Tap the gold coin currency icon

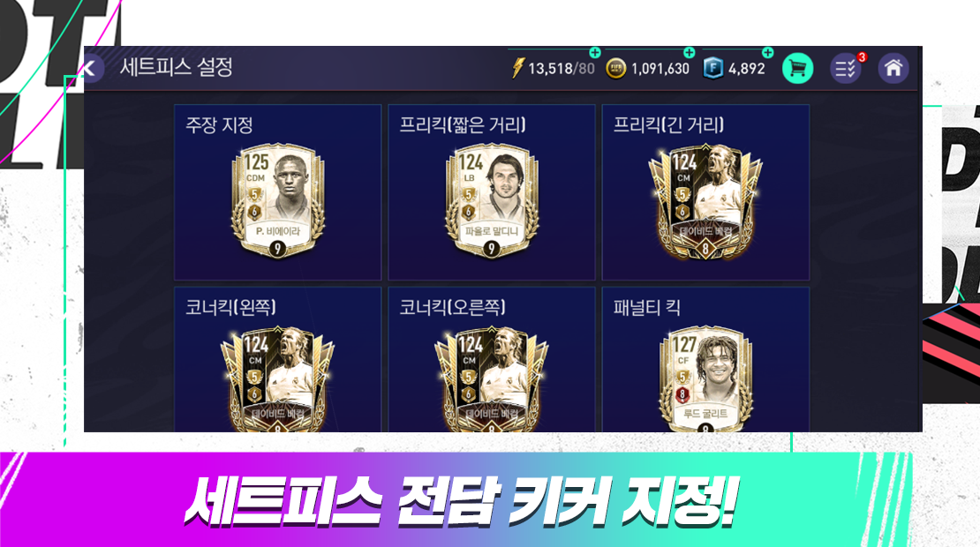(615, 68)
